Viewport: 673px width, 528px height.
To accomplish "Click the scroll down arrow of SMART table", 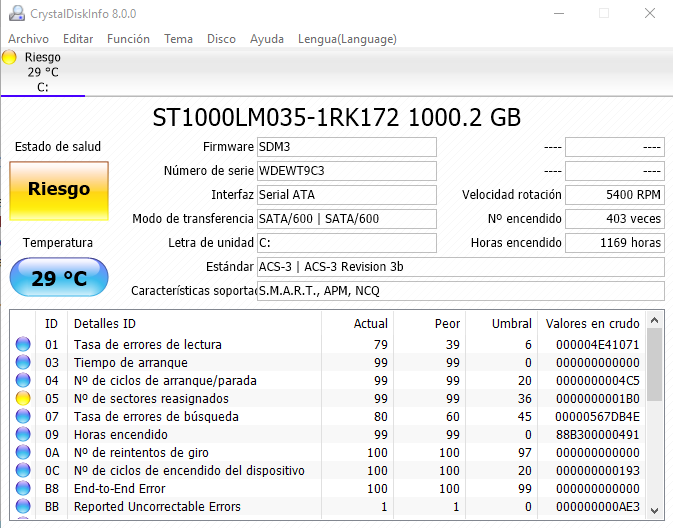I will 655,510.
